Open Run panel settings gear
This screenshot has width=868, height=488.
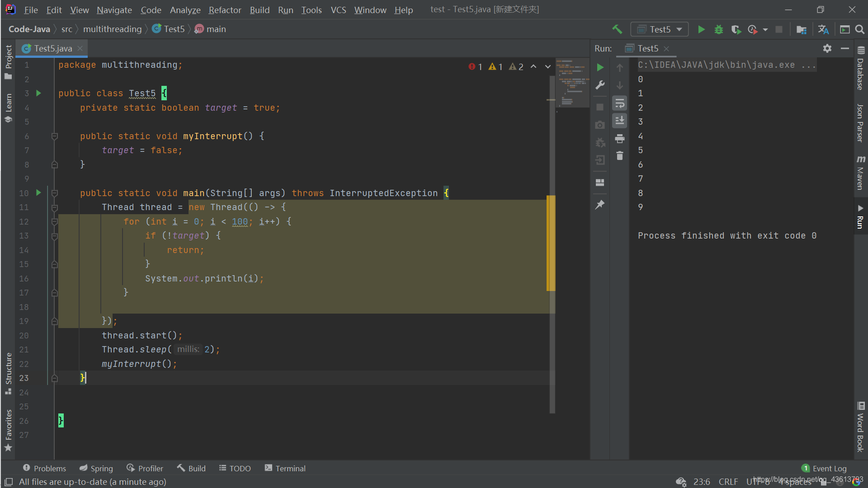(827, 48)
